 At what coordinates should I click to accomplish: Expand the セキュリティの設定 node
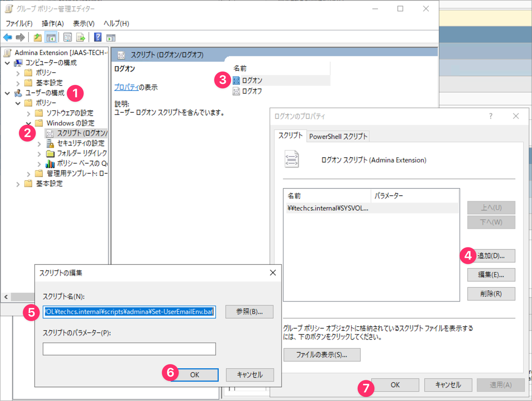pos(39,144)
